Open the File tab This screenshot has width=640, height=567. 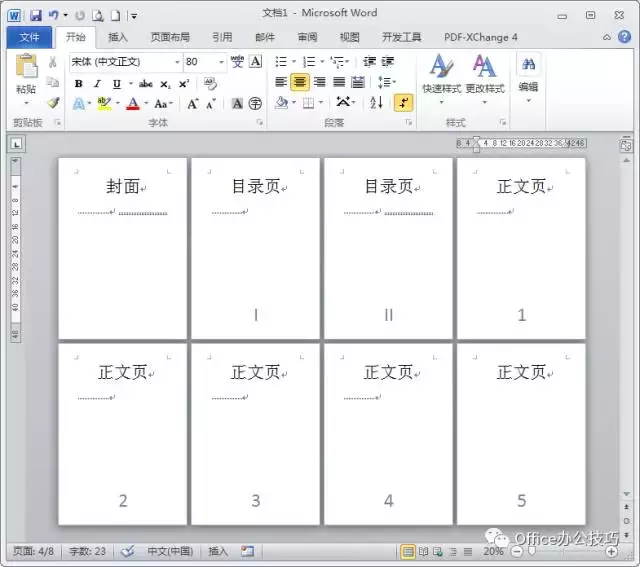pyautogui.click(x=29, y=37)
